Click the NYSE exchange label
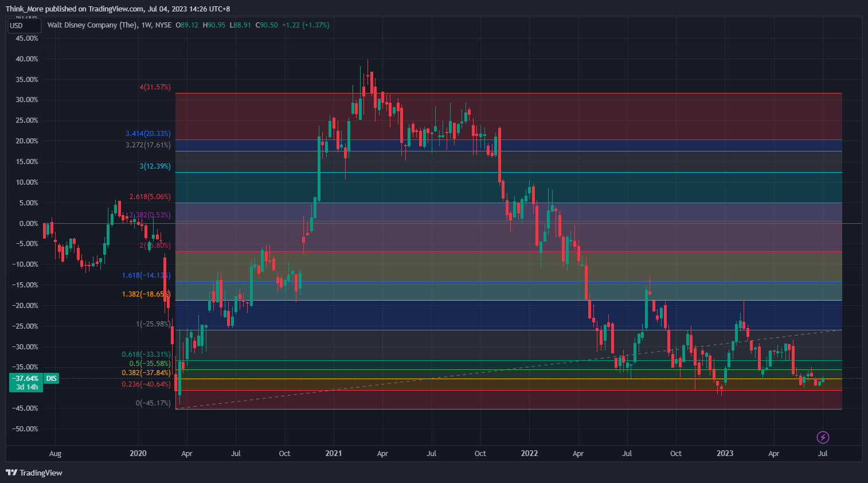This screenshot has height=483, width=868. point(163,25)
